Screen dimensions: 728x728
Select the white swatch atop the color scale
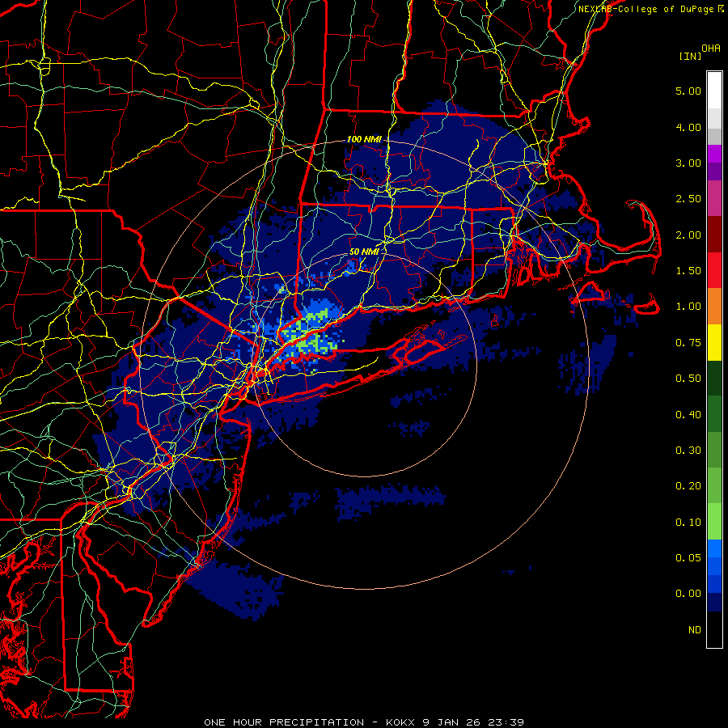coord(714,91)
